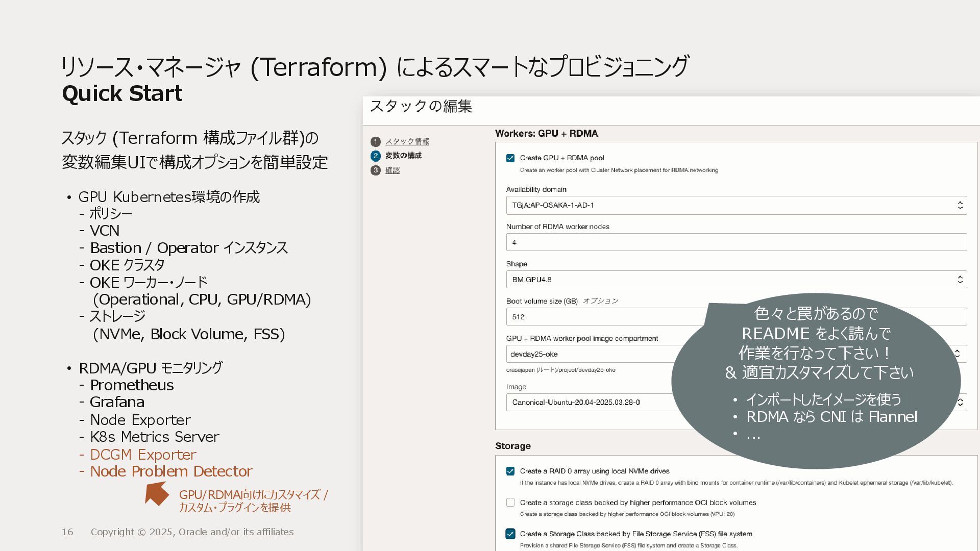
Task: Click the orange arrow pointing to Node Problem Detector
Action: (x=156, y=493)
